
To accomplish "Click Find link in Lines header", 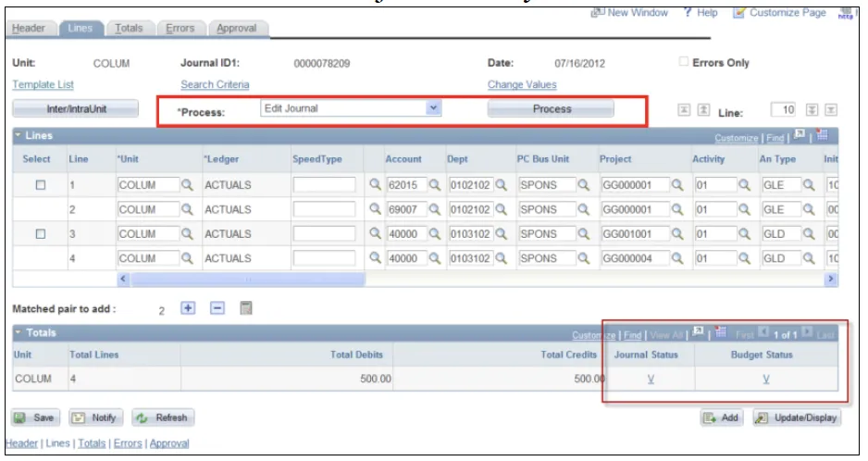I will click(775, 137).
